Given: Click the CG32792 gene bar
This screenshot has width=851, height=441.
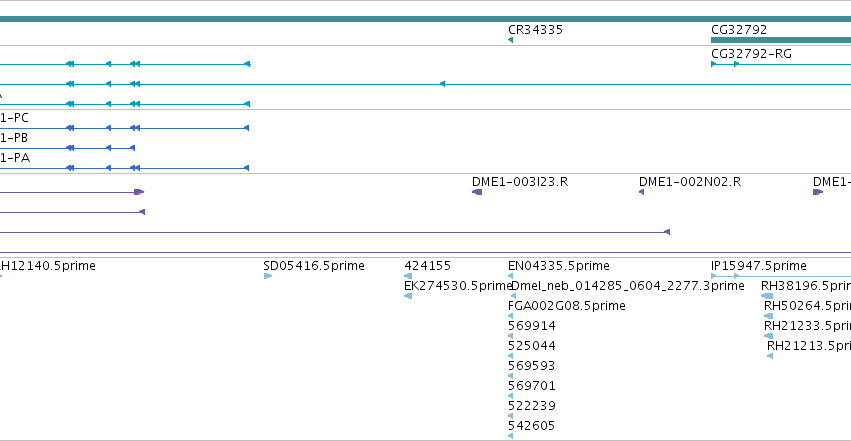Looking at the screenshot, I should [x=781, y=40].
